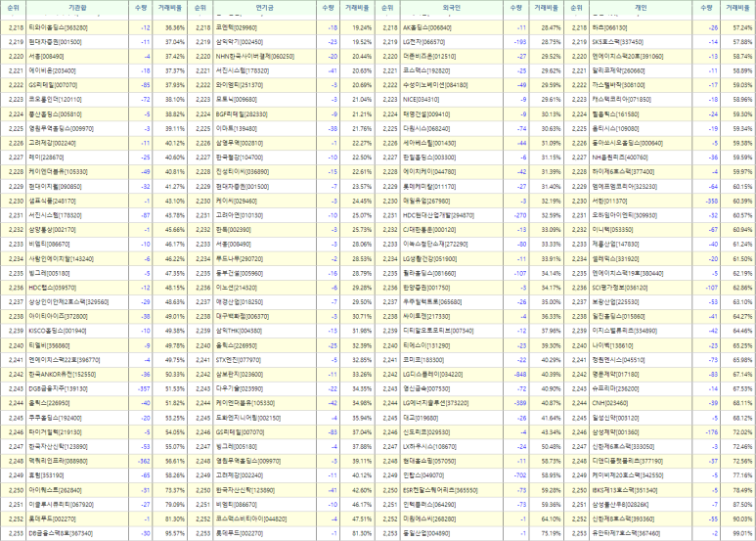This screenshot has height=541, width=756.
Task: Click 이노션[214320] entry
Action: pos(237,288)
